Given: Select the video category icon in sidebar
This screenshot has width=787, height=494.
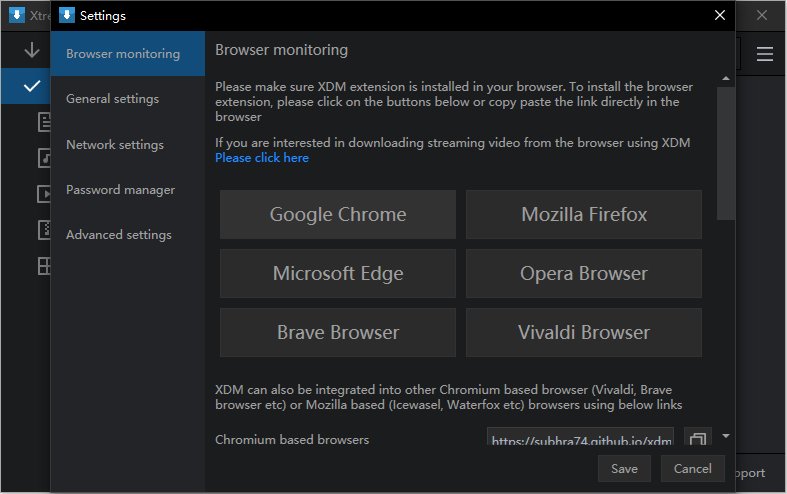Looking at the screenshot, I should 45,193.
